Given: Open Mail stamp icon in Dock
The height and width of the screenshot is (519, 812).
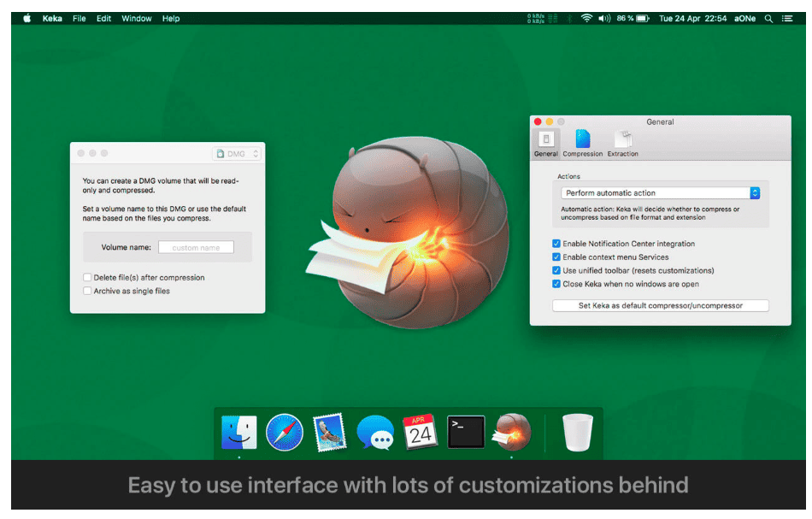Looking at the screenshot, I should click(330, 432).
